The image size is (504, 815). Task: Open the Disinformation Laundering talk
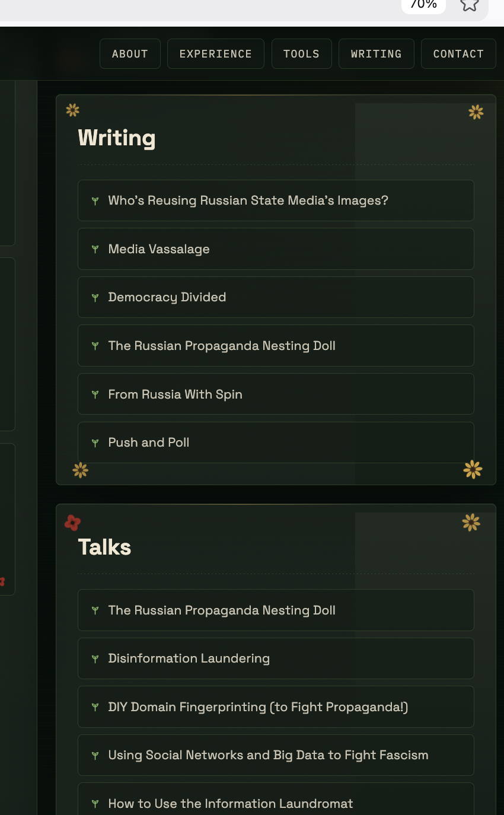[x=276, y=658]
